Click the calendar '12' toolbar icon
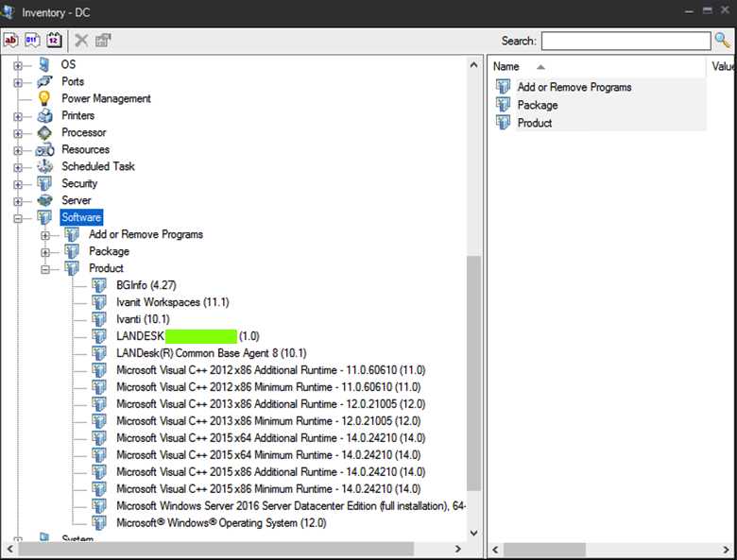This screenshot has width=737, height=560. coord(54,40)
